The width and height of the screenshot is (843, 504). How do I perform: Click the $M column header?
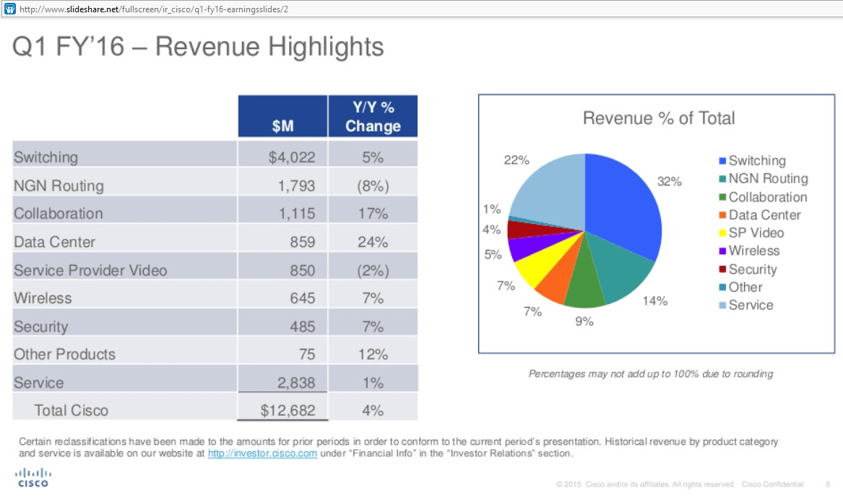282,116
